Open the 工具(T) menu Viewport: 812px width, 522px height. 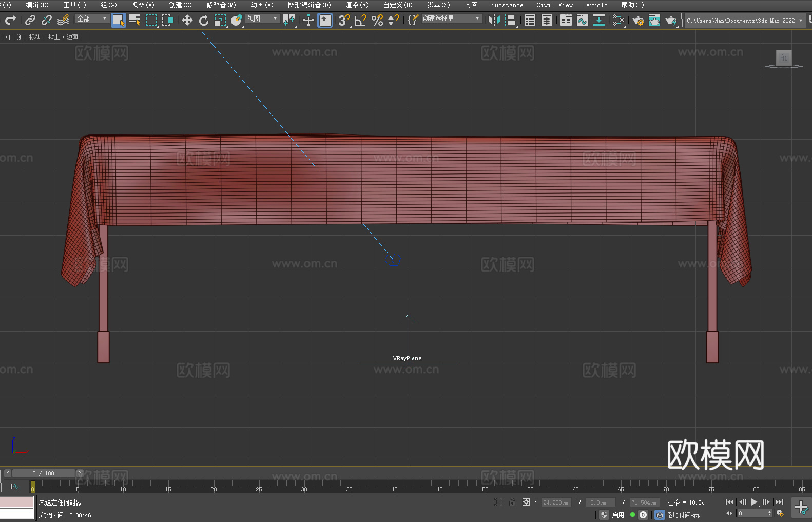75,5
